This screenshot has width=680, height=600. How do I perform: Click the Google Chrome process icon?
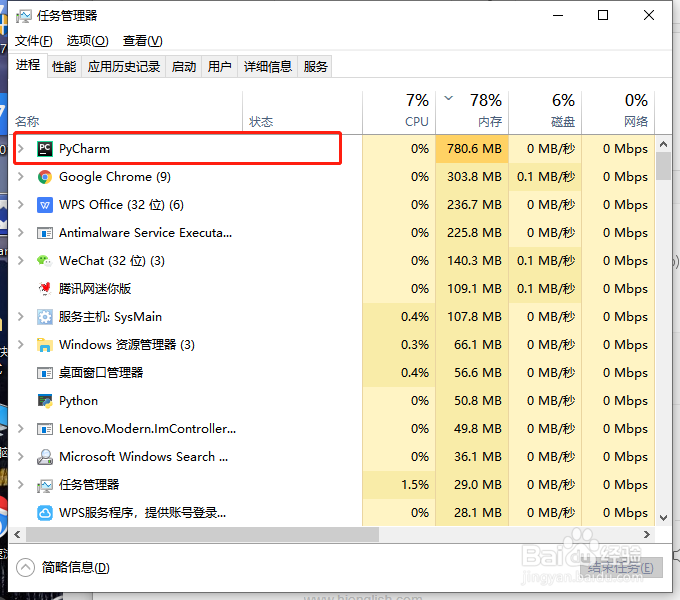pyautogui.click(x=45, y=177)
